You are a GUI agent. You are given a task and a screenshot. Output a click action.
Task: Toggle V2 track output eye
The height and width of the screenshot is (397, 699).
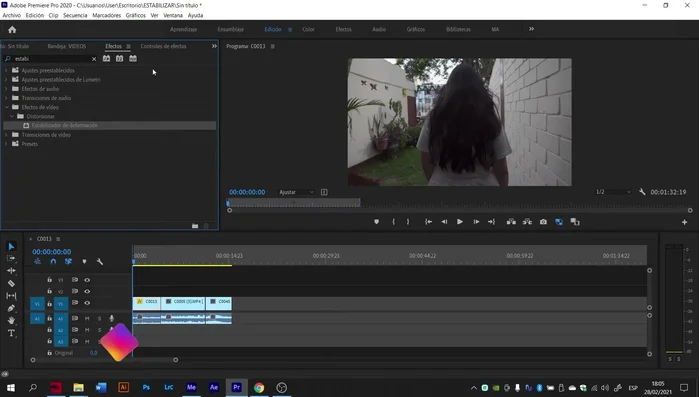click(87, 291)
